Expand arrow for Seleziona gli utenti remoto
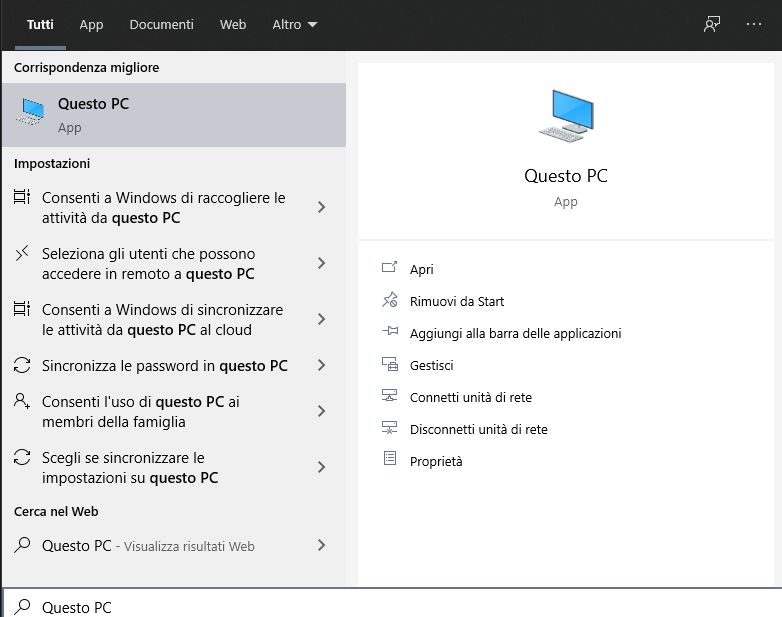The height and width of the screenshot is (617, 782). (321, 263)
